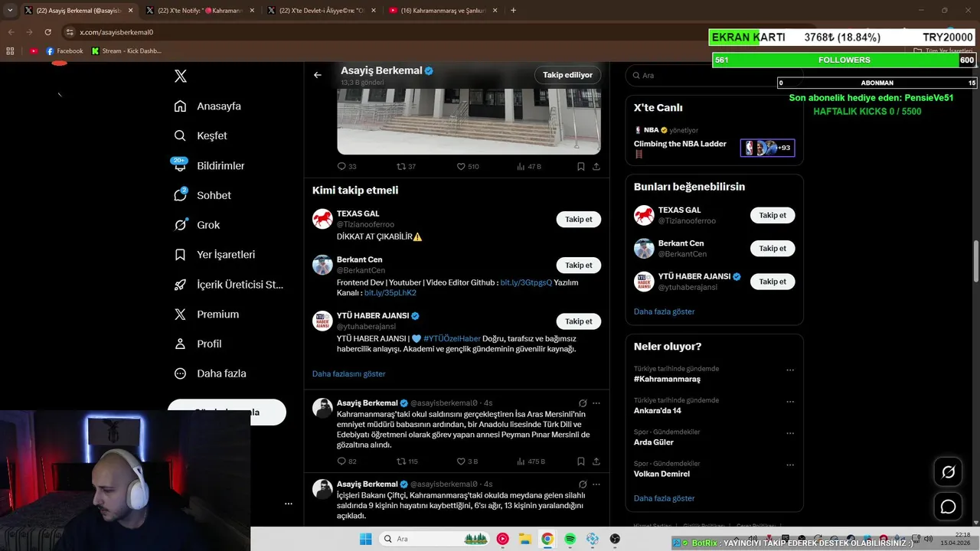Follow TEXAS GAL in Bunları beğenebilirsin
The image size is (980, 551).
773,216
